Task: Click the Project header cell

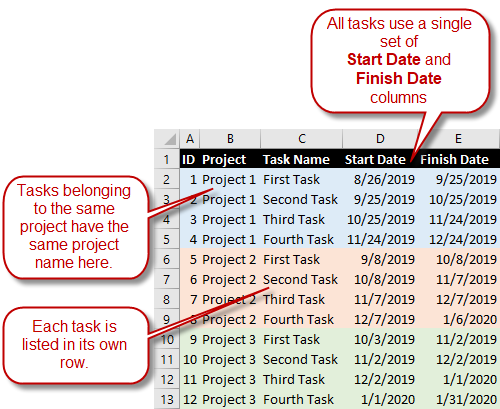Action: pos(230,159)
